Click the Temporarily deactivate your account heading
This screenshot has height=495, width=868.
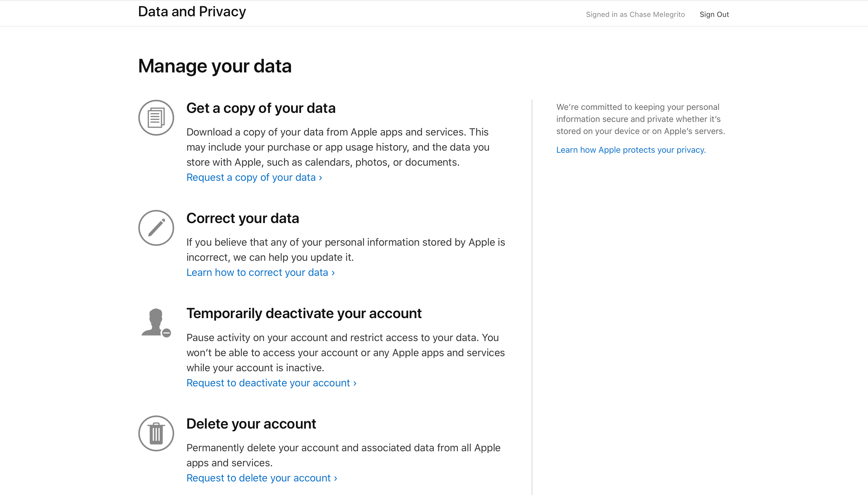click(304, 313)
